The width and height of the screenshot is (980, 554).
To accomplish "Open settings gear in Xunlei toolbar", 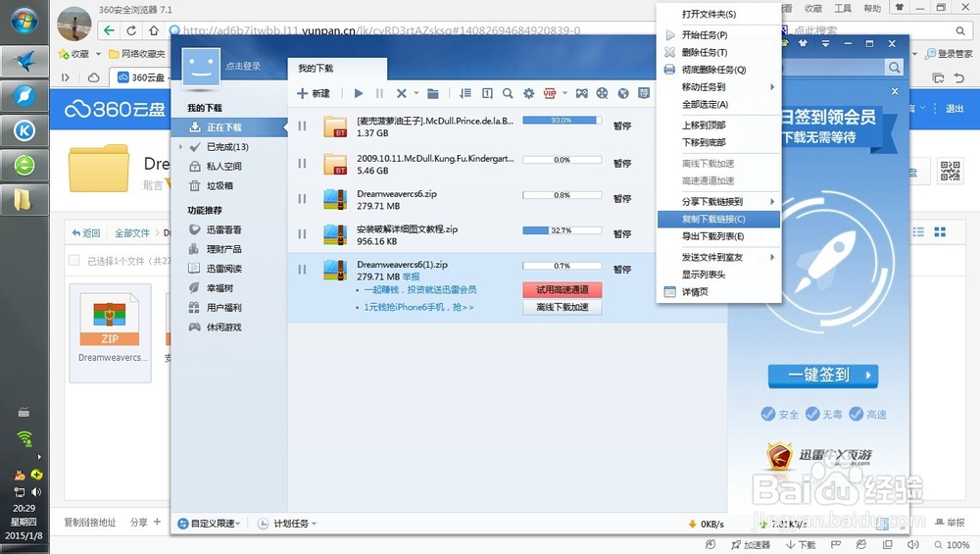I will click(x=529, y=94).
